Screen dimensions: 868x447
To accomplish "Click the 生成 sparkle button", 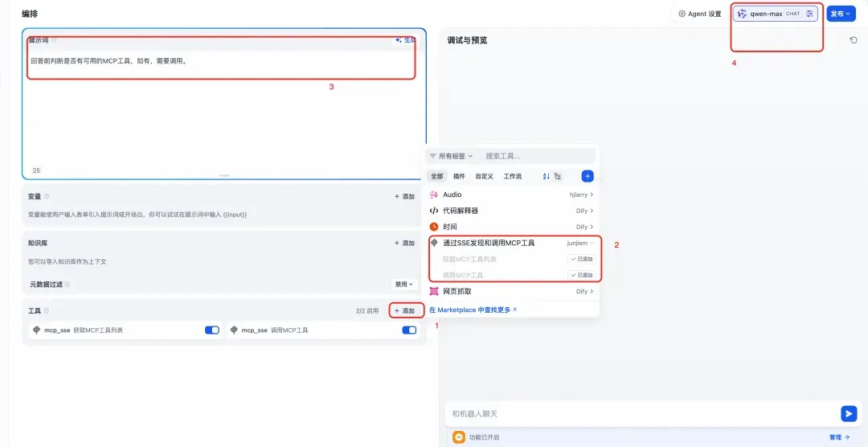I will point(406,40).
